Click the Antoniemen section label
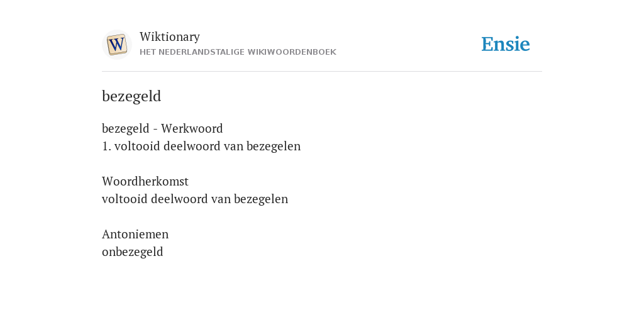This screenshot has width=644, height=322. click(135, 234)
